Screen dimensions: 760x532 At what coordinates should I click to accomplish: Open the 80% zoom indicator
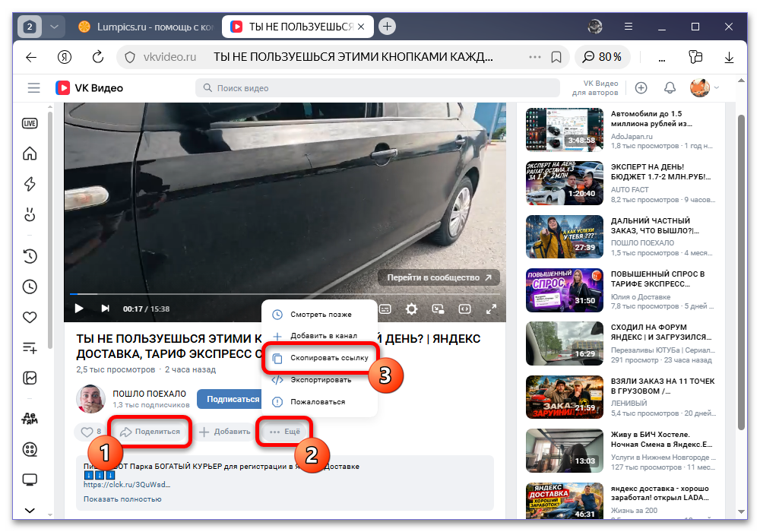point(602,57)
